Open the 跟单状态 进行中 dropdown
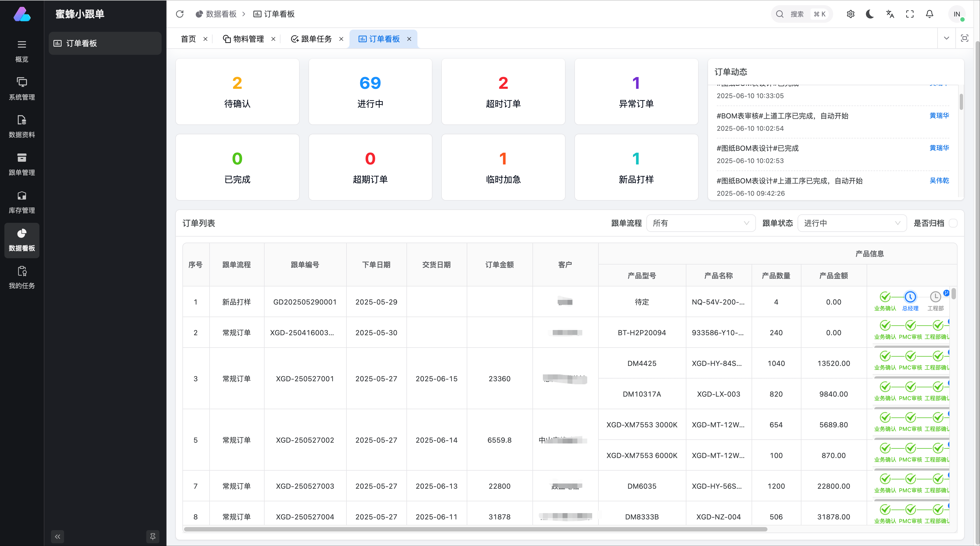Viewport: 980px width, 546px height. tap(852, 223)
